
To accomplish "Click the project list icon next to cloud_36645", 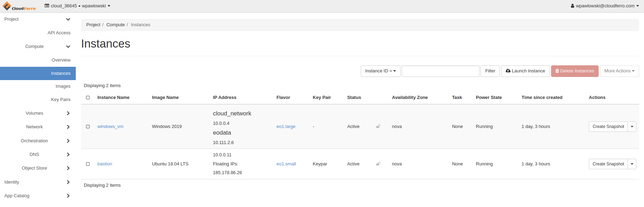I will click(47, 6).
